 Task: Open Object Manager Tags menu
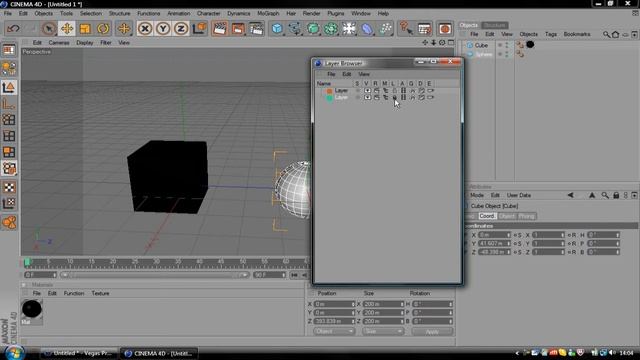point(551,34)
